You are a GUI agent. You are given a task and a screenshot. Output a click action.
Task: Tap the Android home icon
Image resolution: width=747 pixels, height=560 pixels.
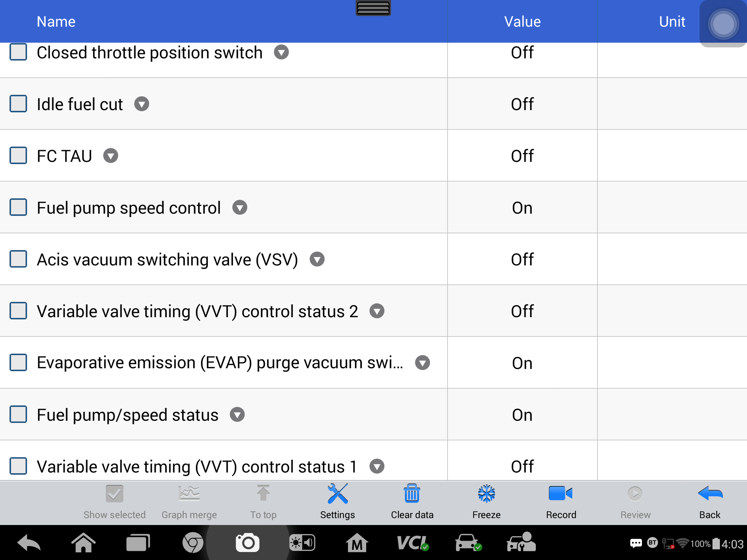(x=83, y=543)
